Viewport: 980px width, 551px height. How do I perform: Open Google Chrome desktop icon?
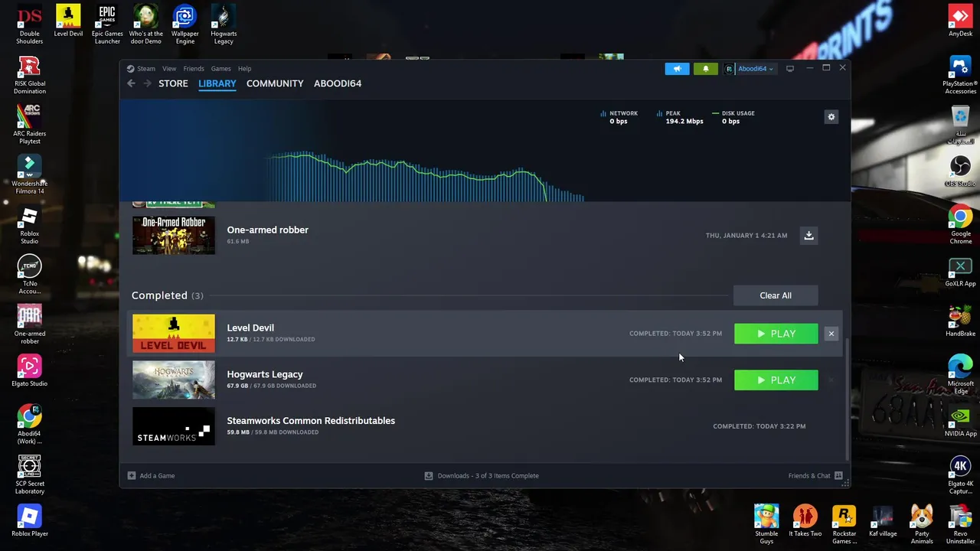960,225
